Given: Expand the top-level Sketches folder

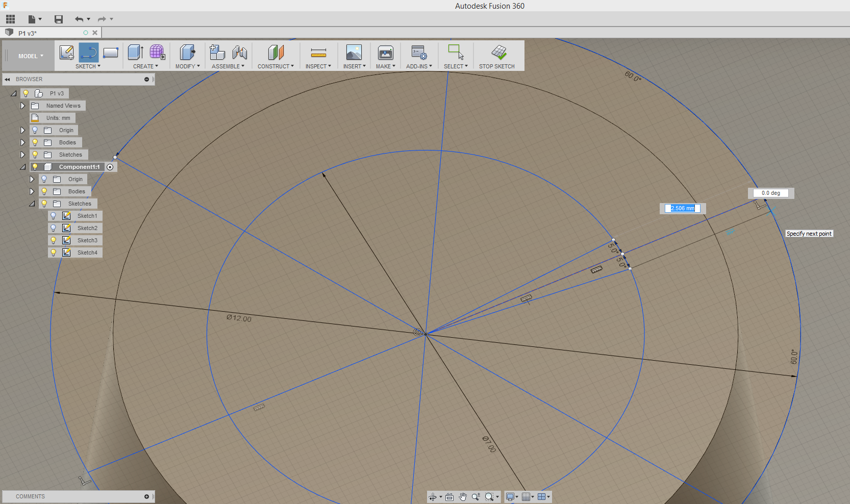Looking at the screenshot, I should 22,155.
